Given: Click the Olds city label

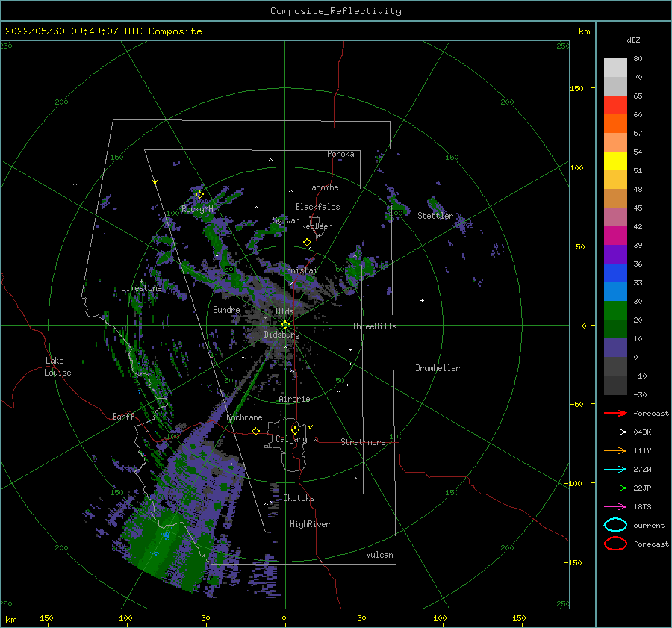Looking at the screenshot, I should pyautogui.click(x=284, y=311).
